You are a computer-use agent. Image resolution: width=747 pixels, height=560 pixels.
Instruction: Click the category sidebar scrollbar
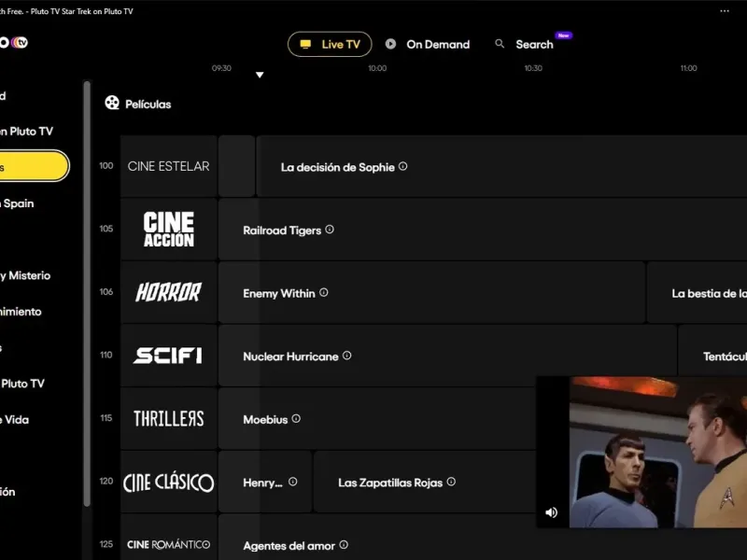tap(87, 293)
